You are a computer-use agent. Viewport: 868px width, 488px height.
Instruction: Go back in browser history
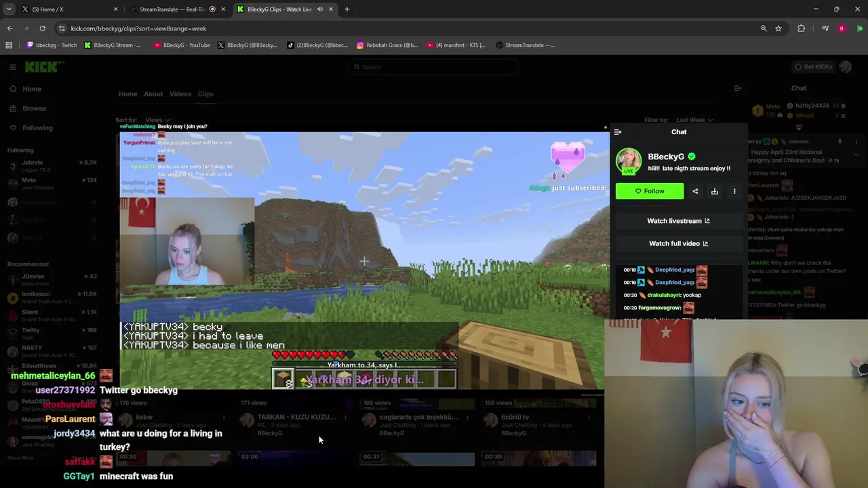click(x=9, y=28)
